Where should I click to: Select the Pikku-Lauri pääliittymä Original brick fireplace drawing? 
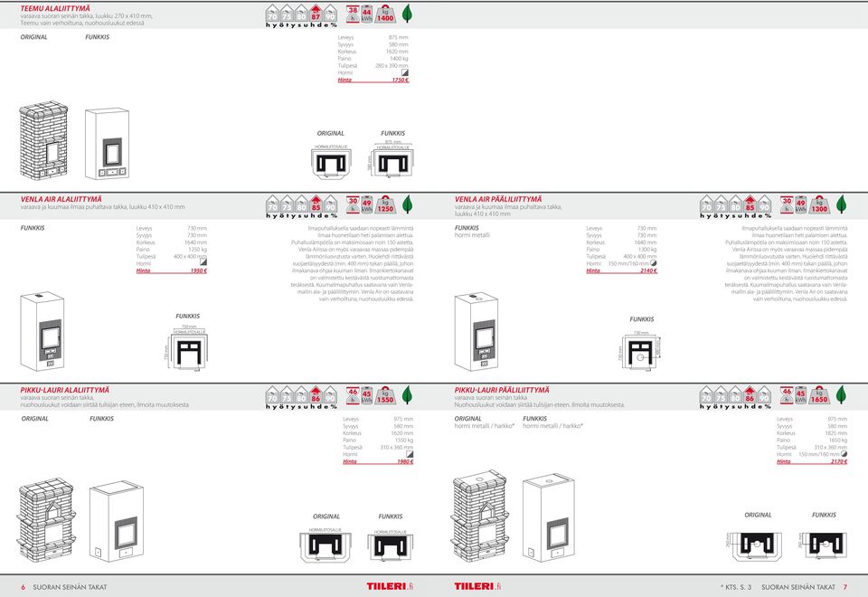point(480,516)
